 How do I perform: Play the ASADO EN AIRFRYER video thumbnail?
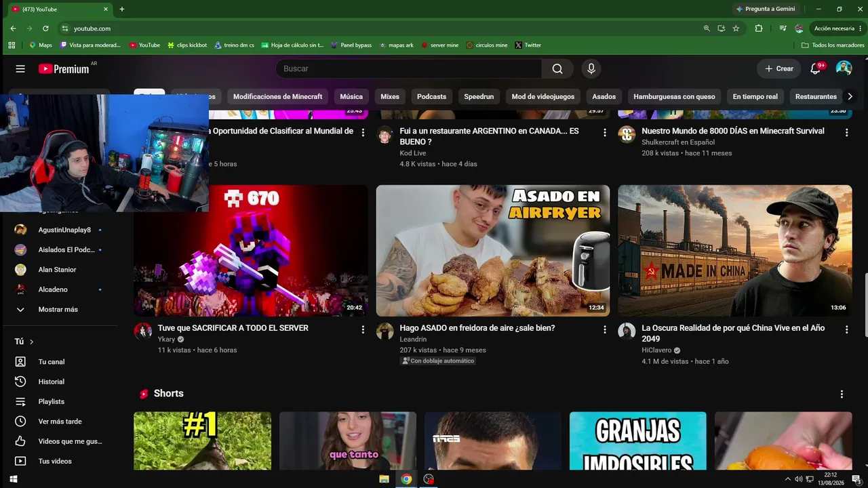point(493,251)
